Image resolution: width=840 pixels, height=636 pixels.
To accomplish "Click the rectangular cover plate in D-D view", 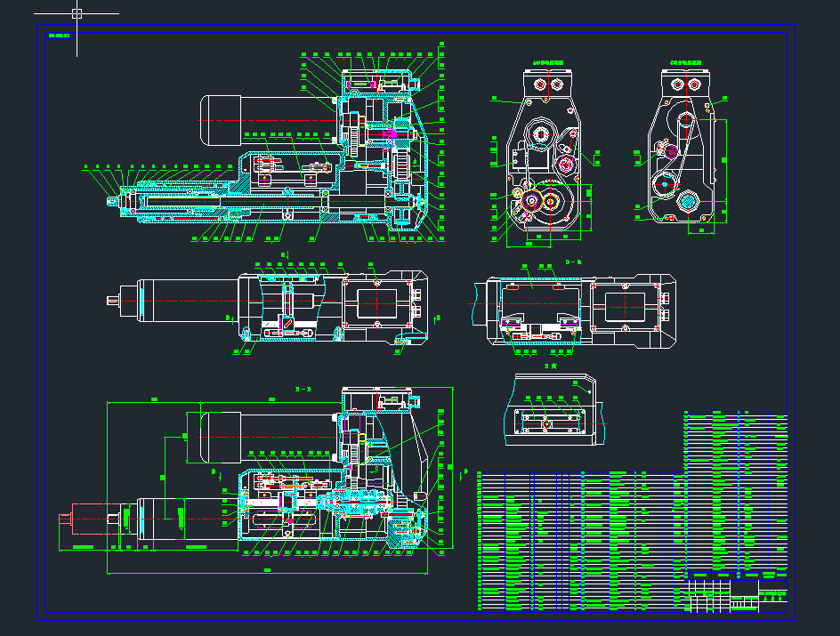I will tap(626, 305).
